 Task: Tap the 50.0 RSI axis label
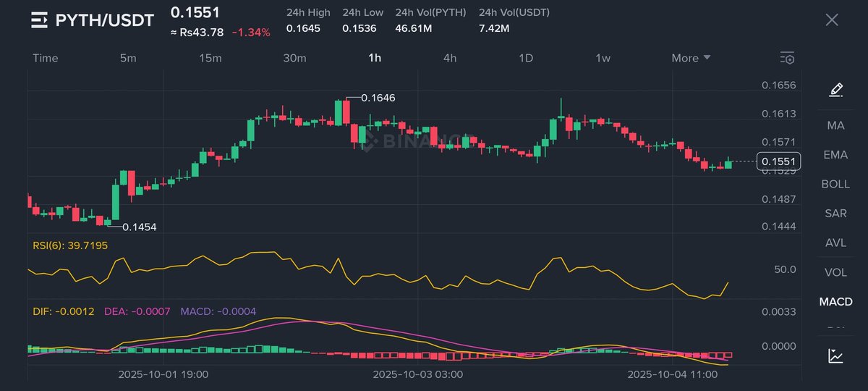coord(785,269)
